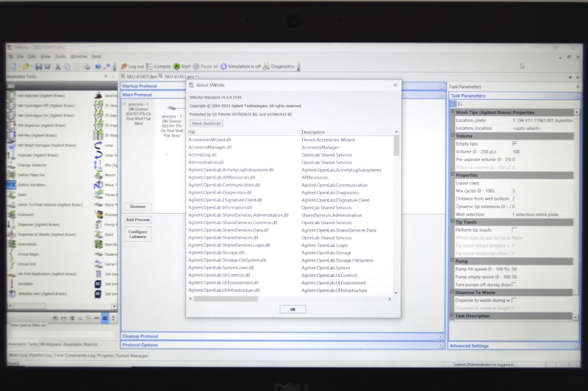The image size is (588, 391).
Task: Select AM Aspirate (Agilent Bravo) task icon
Action: click(12, 96)
